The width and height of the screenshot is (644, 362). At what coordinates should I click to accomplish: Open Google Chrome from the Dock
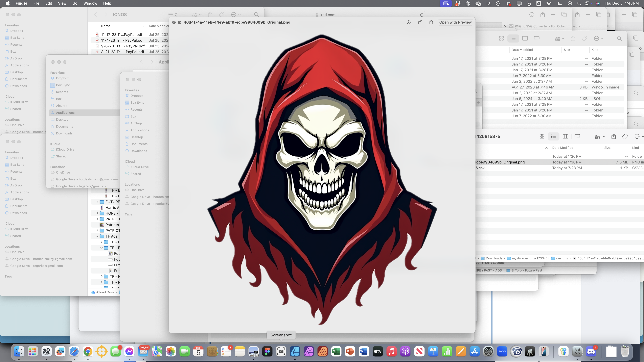pyautogui.click(x=88, y=352)
